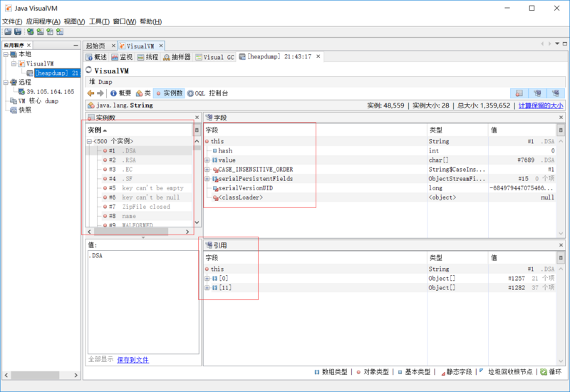
Task: Close the 字段 panel
Action: [x=561, y=118]
